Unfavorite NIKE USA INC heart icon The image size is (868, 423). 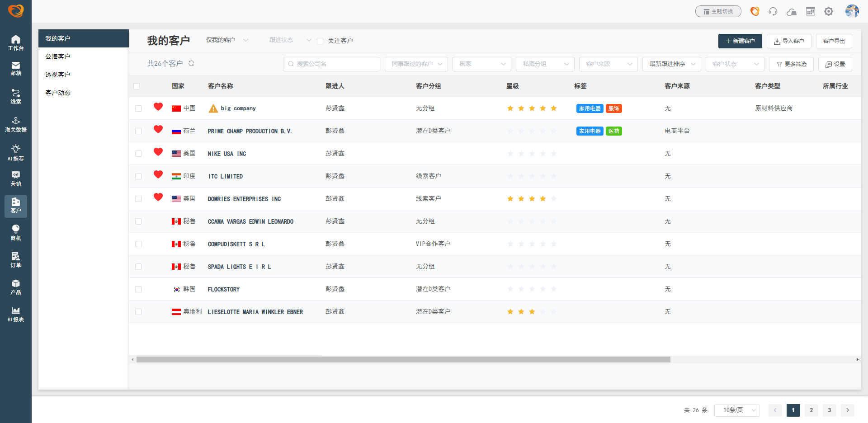click(x=158, y=152)
